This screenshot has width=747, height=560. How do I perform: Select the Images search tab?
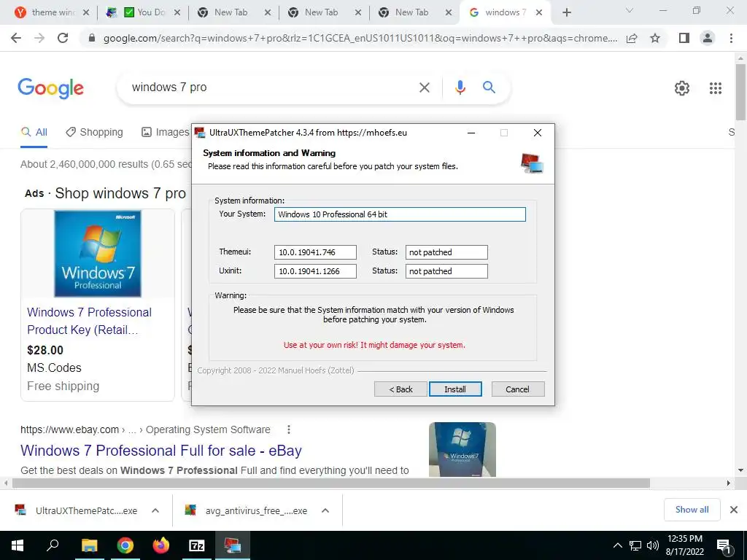coord(166,133)
